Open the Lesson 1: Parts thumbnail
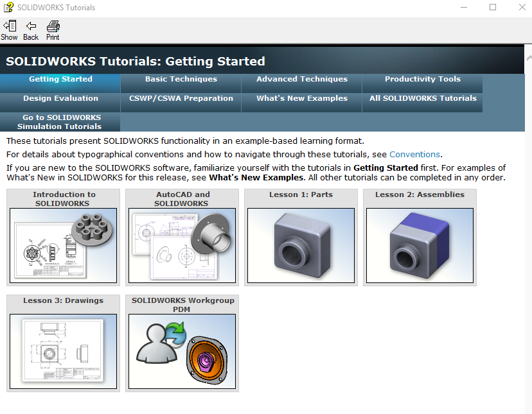532x414 pixels. point(301,245)
